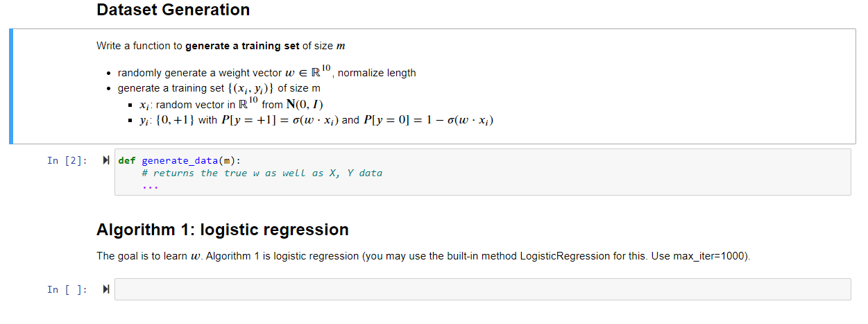
Task: Click the 'Write a function to generate' sentence
Action: tap(221, 46)
